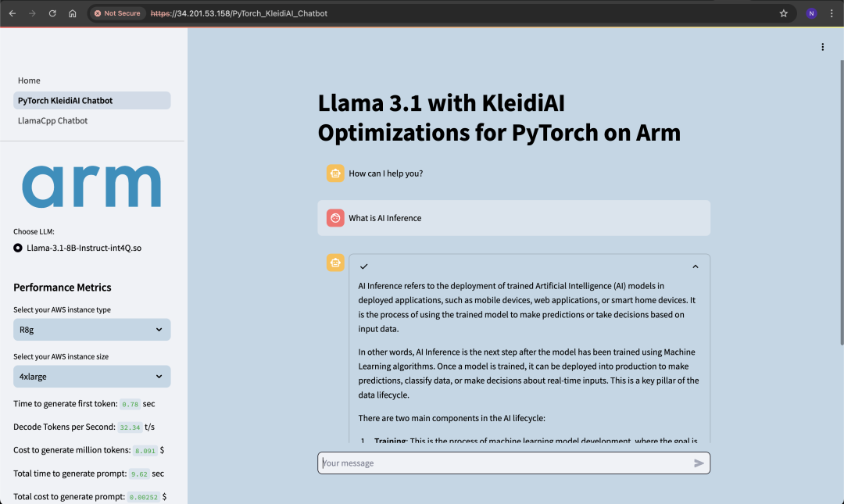Image resolution: width=844 pixels, height=504 pixels.
Task: Select the PyTorch KleidiAI Chatbot page
Action: 66,101
